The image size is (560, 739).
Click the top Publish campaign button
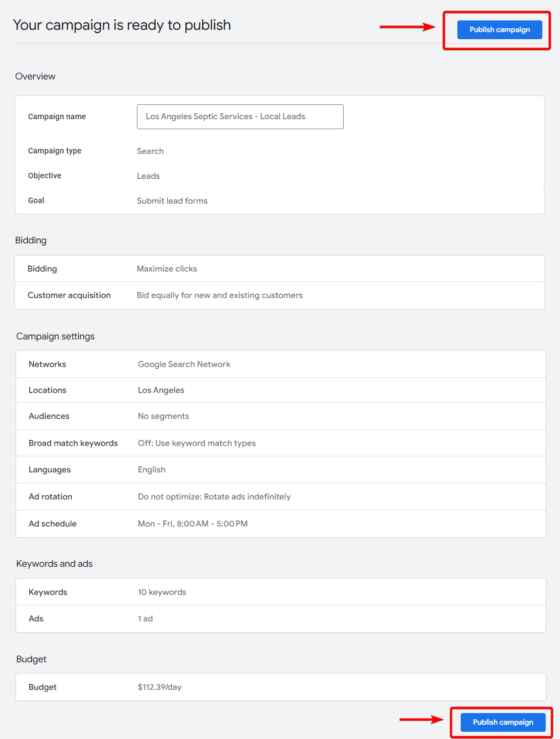tap(499, 30)
